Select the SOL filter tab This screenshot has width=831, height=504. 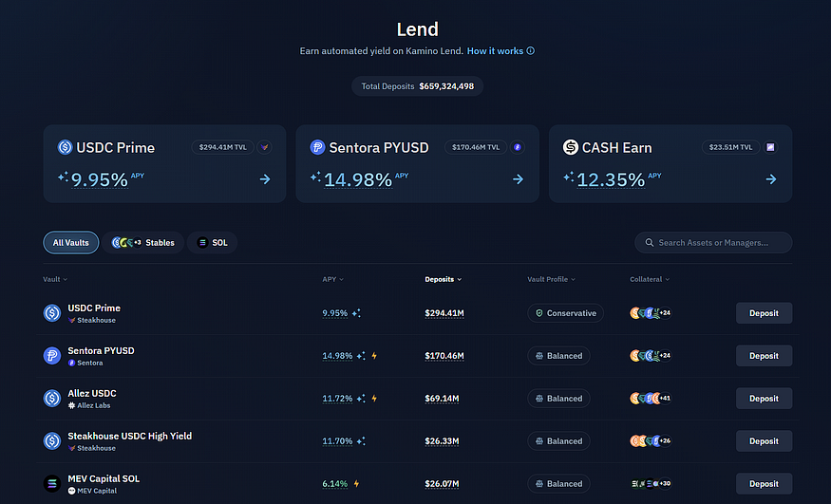pyautogui.click(x=212, y=242)
